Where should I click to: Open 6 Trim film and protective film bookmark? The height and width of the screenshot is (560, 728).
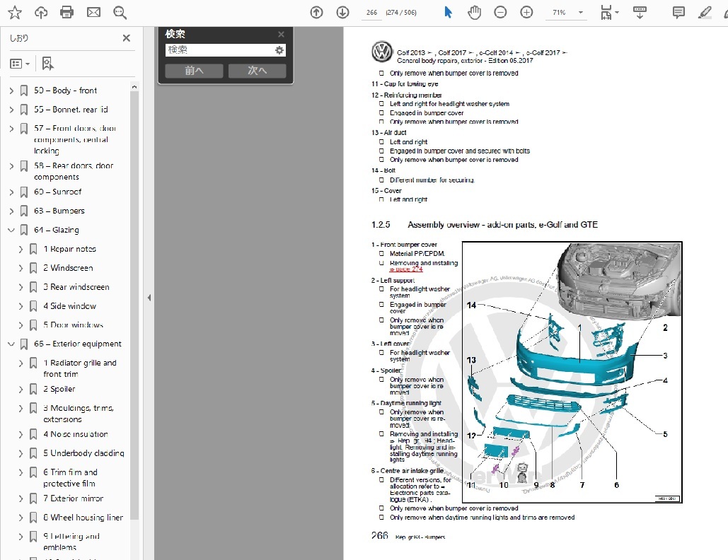[x=70, y=477]
